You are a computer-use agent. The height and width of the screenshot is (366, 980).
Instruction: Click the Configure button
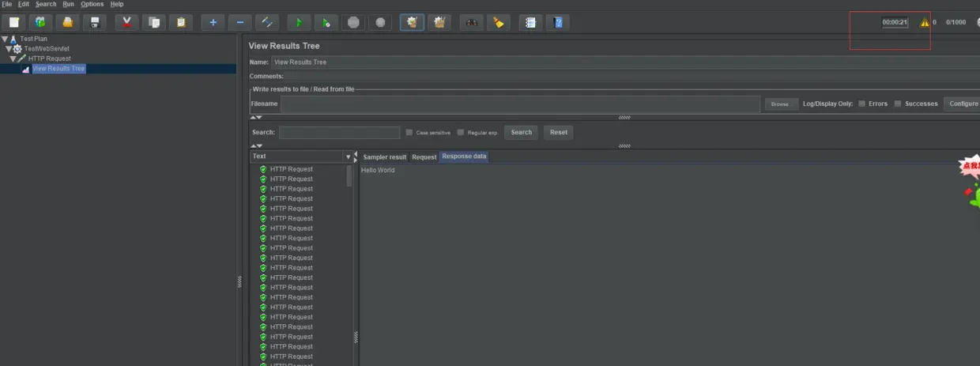[963, 104]
